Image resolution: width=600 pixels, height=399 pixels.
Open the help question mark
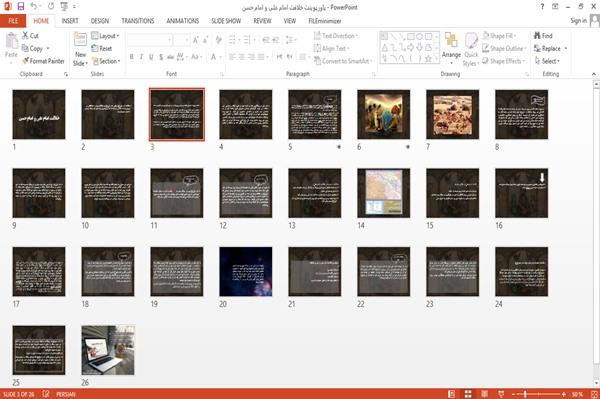tap(542, 7)
